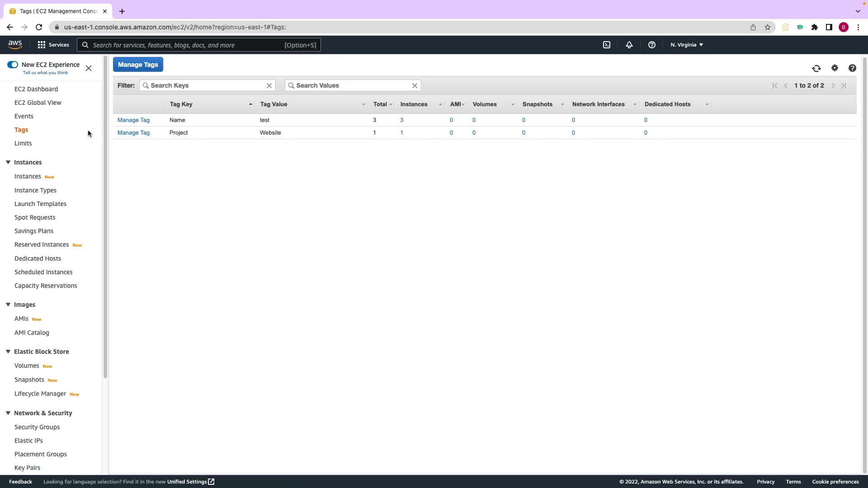The image size is (868, 488).
Task: Click the Manage Tags button
Action: [x=138, y=65]
